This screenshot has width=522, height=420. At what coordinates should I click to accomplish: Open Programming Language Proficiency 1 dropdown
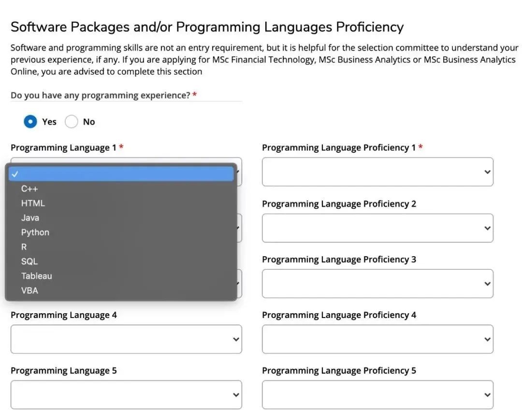tap(377, 172)
